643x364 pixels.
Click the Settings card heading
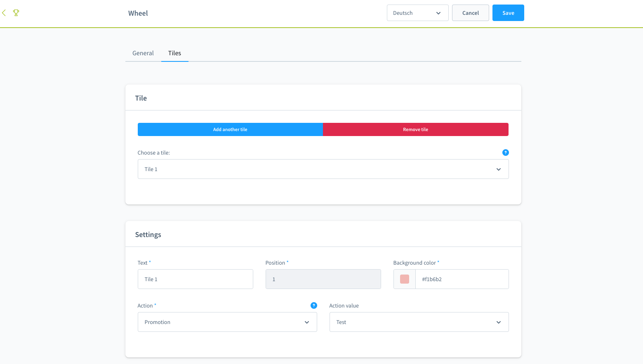[148, 235]
